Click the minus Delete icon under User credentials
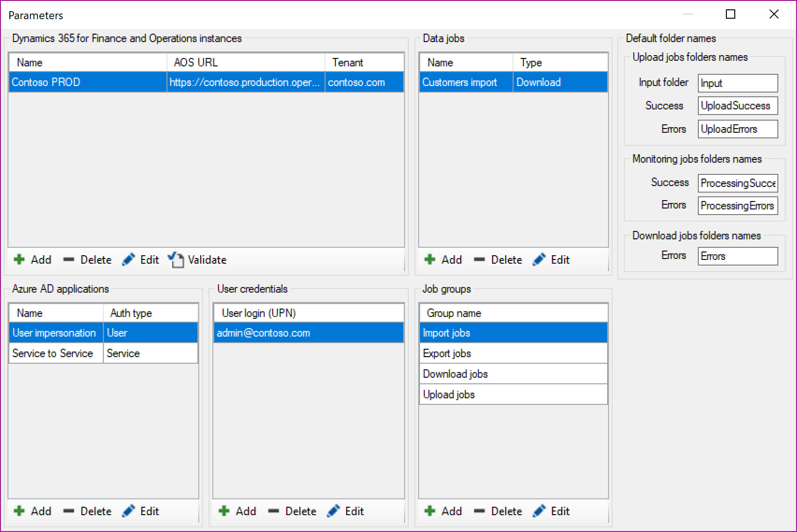 pyautogui.click(x=274, y=511)
